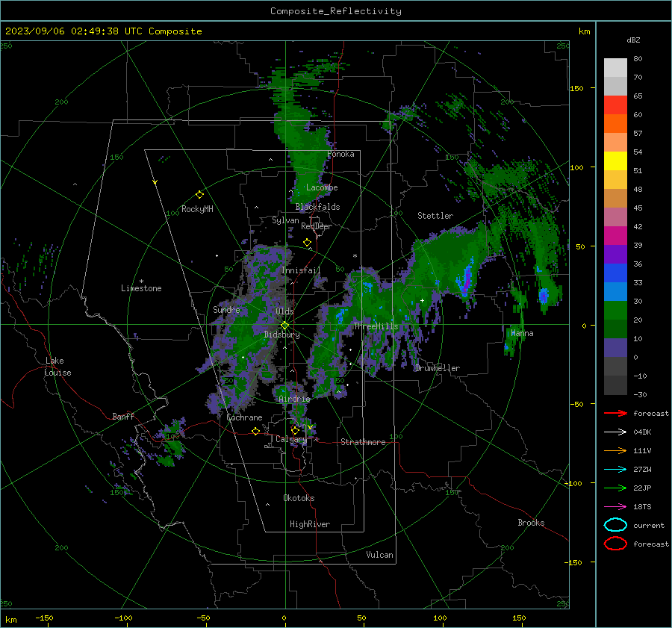Click the red forecast arrow in legend
This screenshot has width=672, height=628.
pyautogui.click(x=615, y=413)
